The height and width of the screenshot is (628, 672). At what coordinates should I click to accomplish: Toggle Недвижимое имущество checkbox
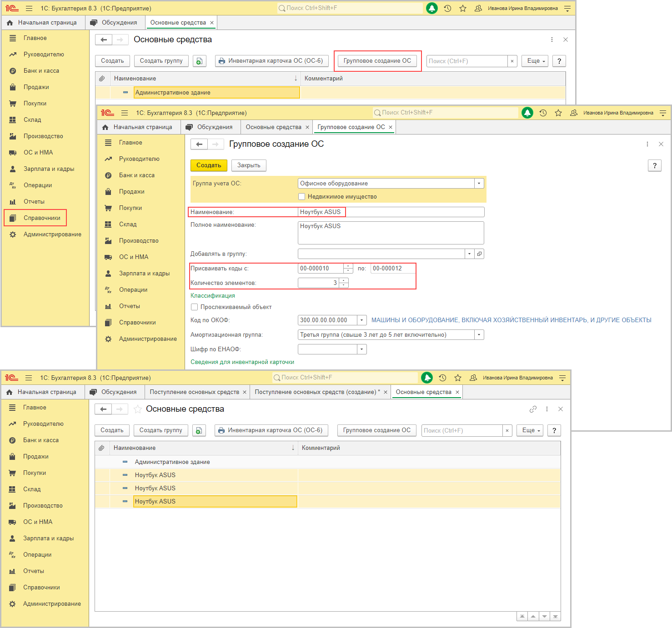tap(301, 197)
